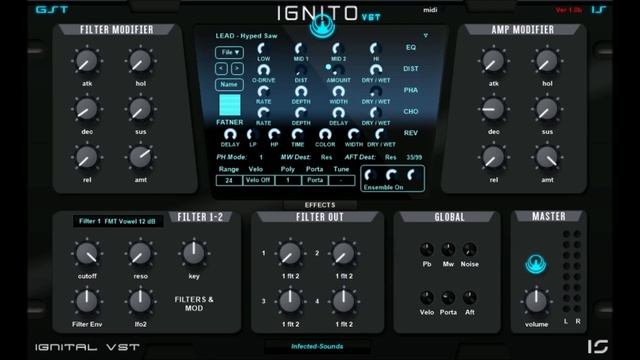This screenshot has width=640, height=360.
Task: Click the filter reso knob
Action: pos(140,253)
